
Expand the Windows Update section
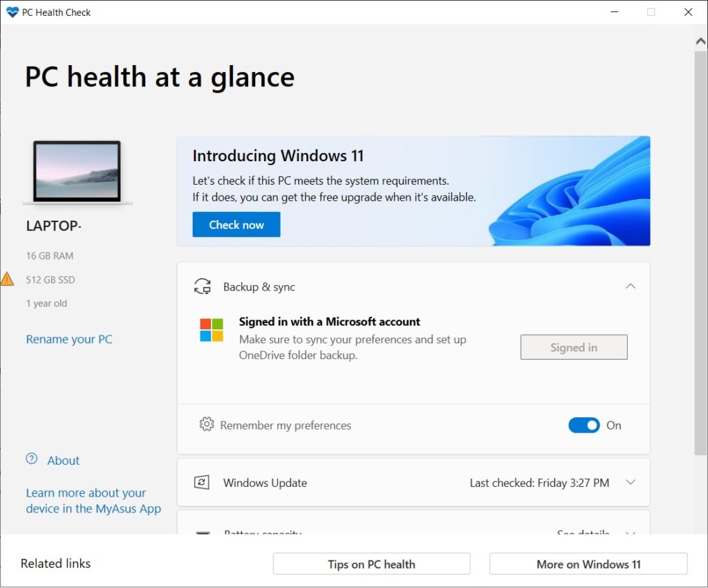point(630,482)
